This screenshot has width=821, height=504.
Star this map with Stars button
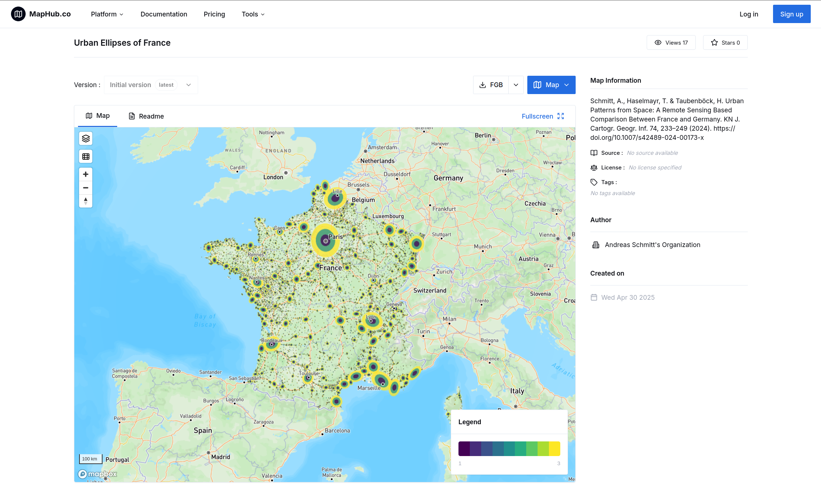pos(725,42)
